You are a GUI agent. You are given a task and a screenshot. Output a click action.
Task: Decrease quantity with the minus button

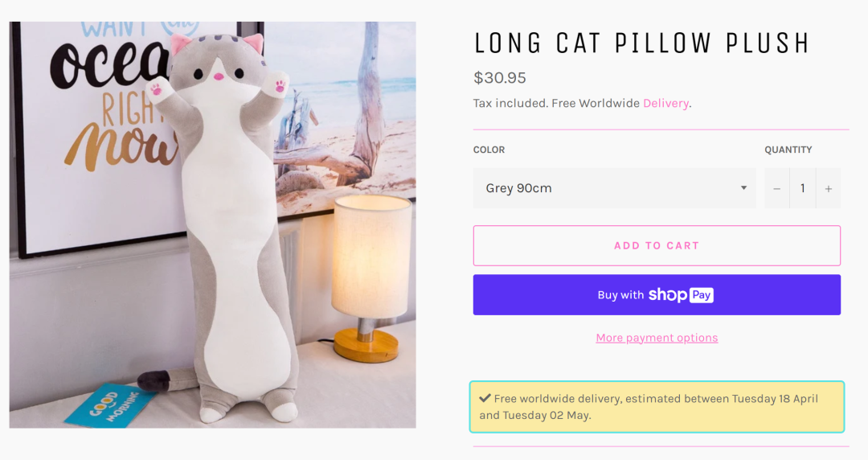(x=776, y=189)
